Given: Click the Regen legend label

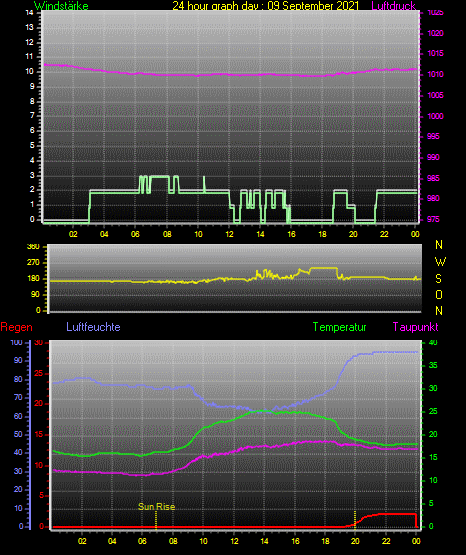Looking at the screenshot, I should tap(16, 327).
